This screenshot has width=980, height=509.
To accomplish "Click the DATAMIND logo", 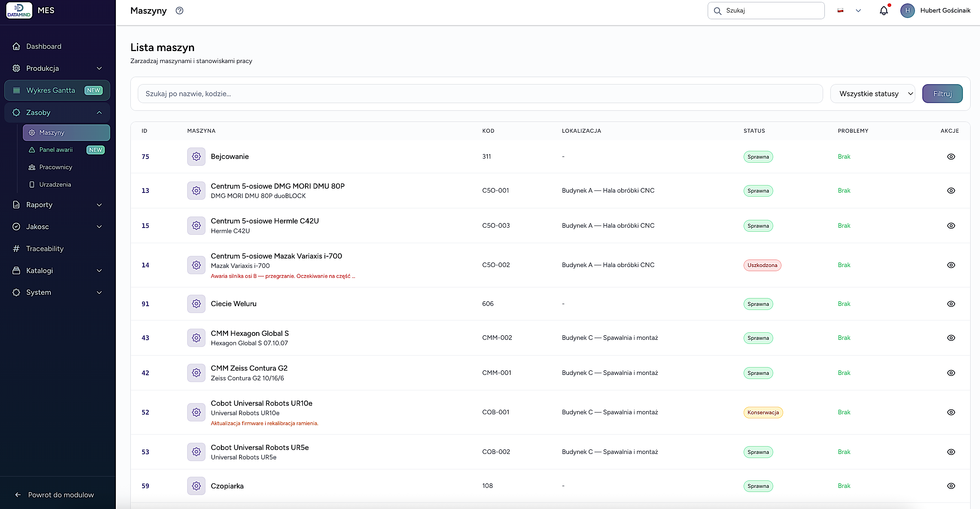I will [x=19, y=11].
